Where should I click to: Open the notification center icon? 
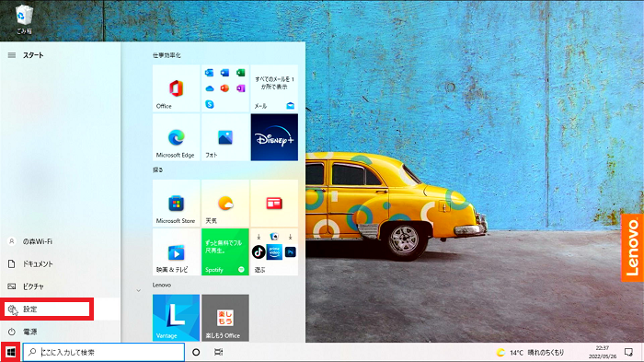pos(628,353)
